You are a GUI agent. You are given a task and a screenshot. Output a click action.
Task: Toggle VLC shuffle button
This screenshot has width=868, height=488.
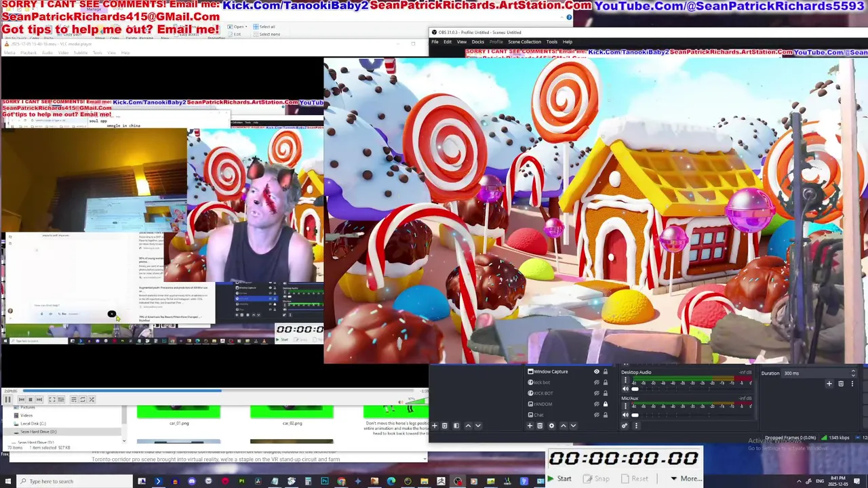pyautogui.click(x=92, y=399)
